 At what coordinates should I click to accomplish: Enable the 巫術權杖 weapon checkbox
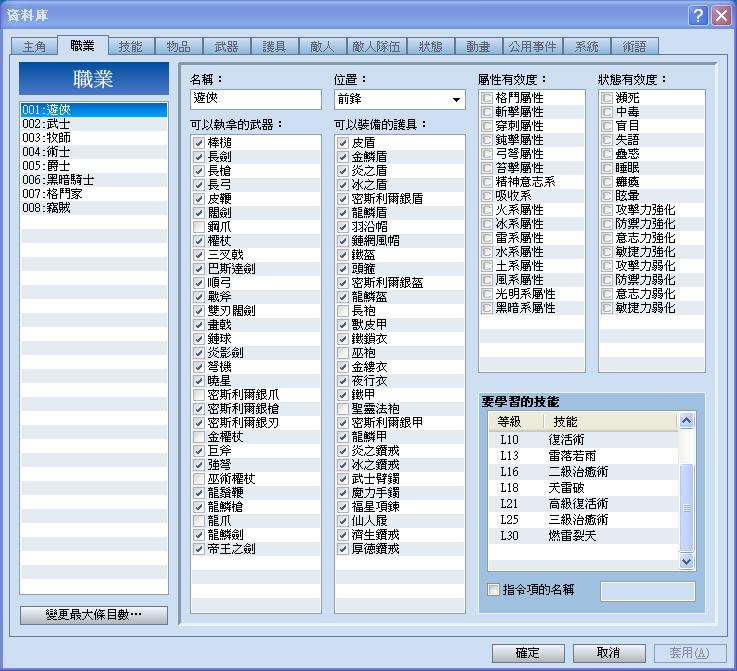199,479
